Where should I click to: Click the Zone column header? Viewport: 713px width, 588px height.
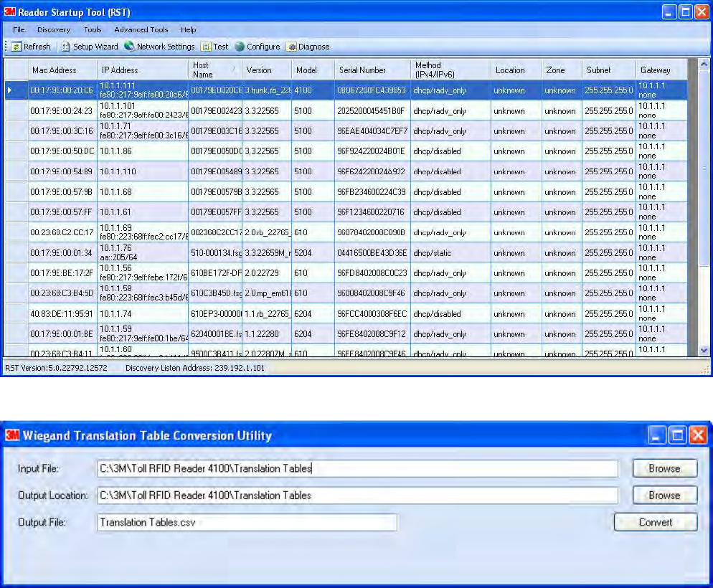pos(562,70)
